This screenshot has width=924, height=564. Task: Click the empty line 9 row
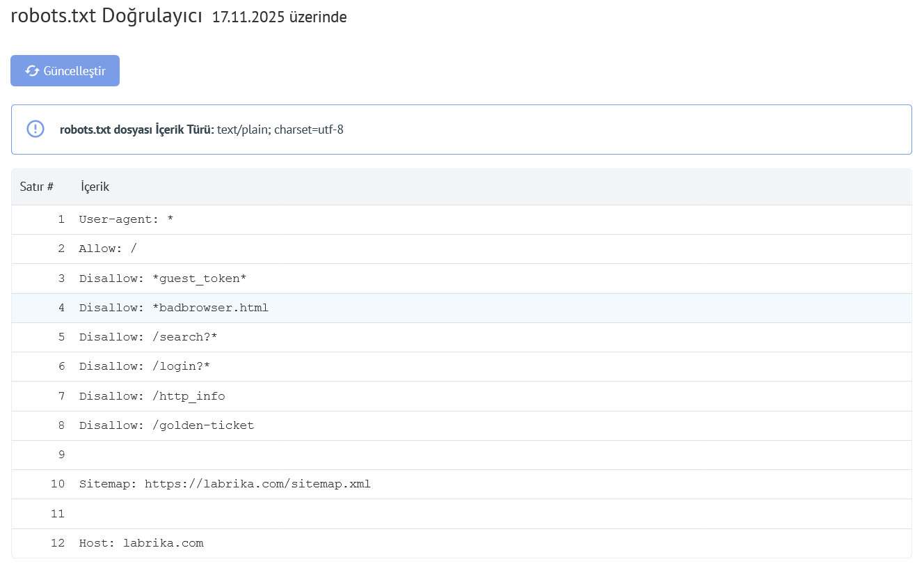click(278, 454)
